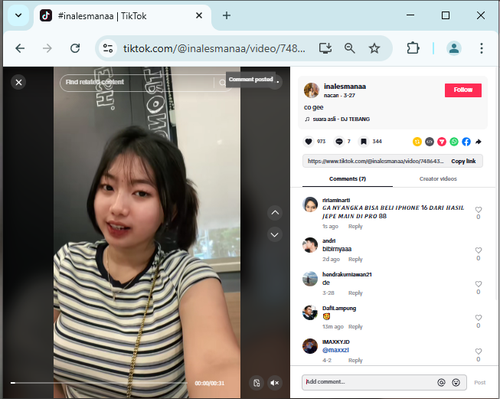This screenshot has height=399, width=500.
Task: Like hendrakurniawan21's comment
Action: tap(478, 284)
